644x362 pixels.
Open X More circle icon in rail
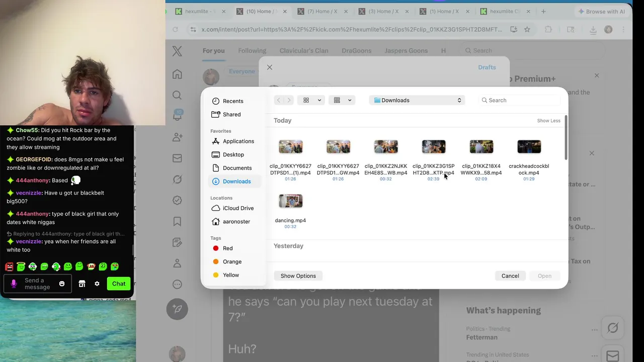click(177, 285)
